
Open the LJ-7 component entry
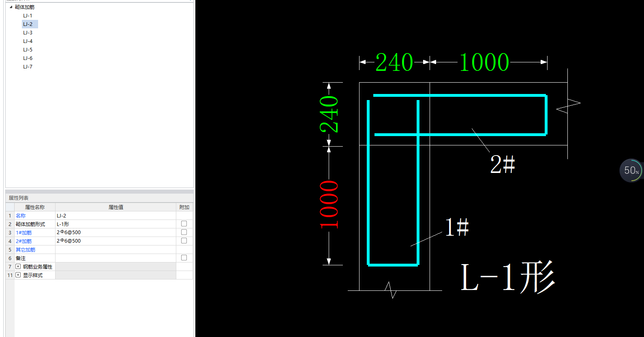pyautogui.click(x=28, y=67)
